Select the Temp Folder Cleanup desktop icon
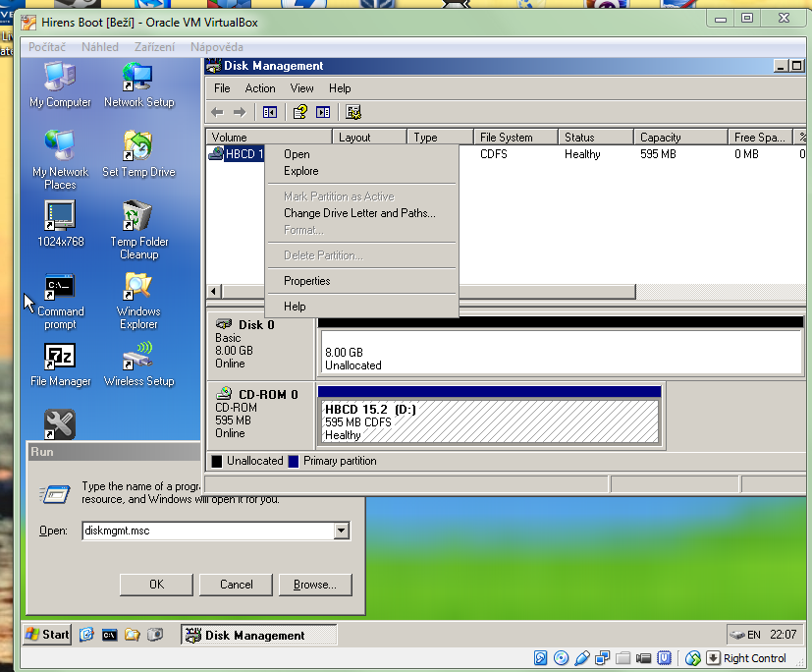Screen dimensions: 812x672 coord(138,230)
